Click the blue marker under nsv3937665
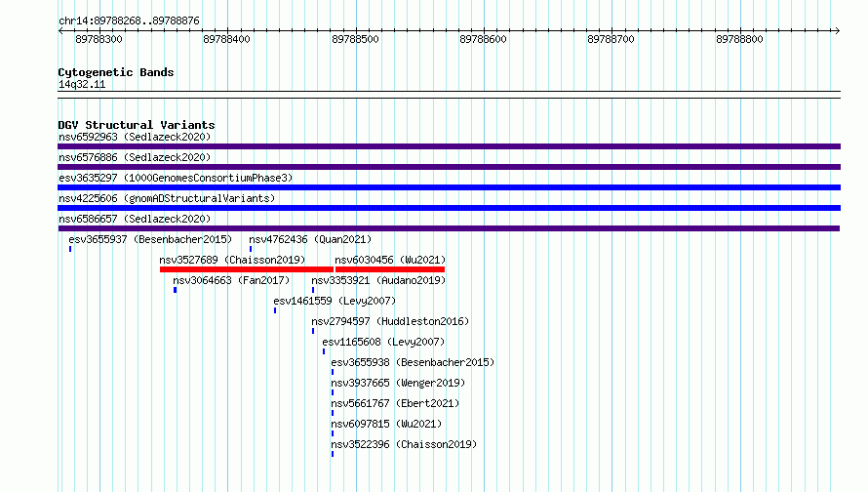 click(x=333, y=392)
